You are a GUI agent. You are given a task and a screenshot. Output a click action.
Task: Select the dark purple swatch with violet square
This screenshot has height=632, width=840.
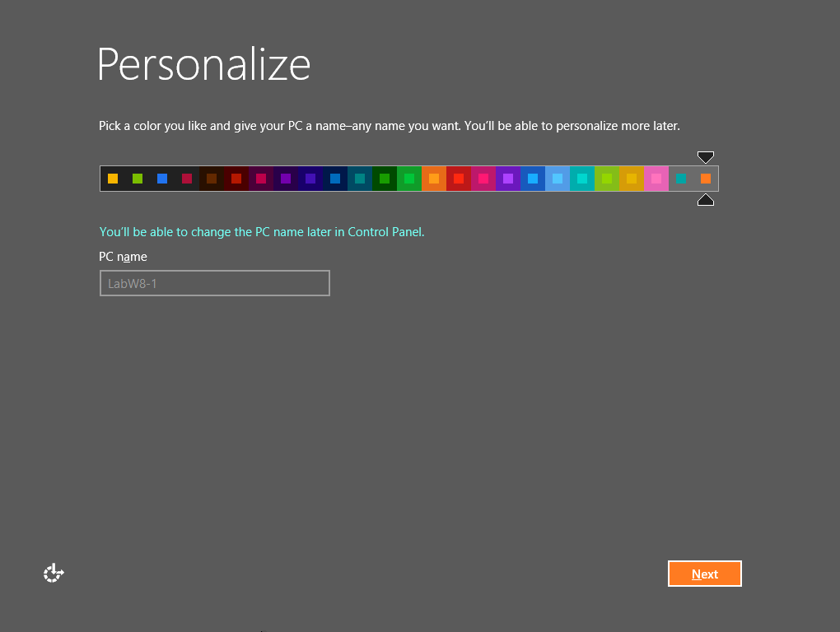[286, 179]
